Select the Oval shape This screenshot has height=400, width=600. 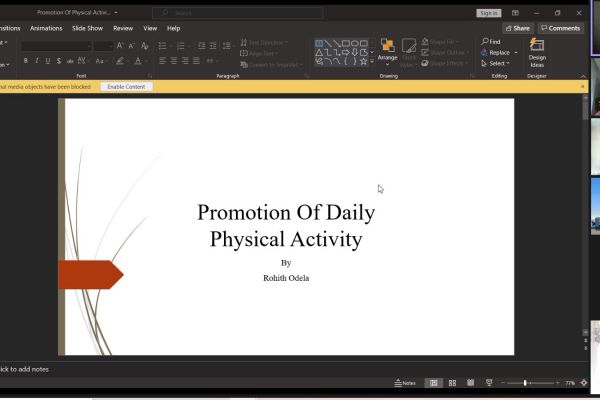coord(355,43)
